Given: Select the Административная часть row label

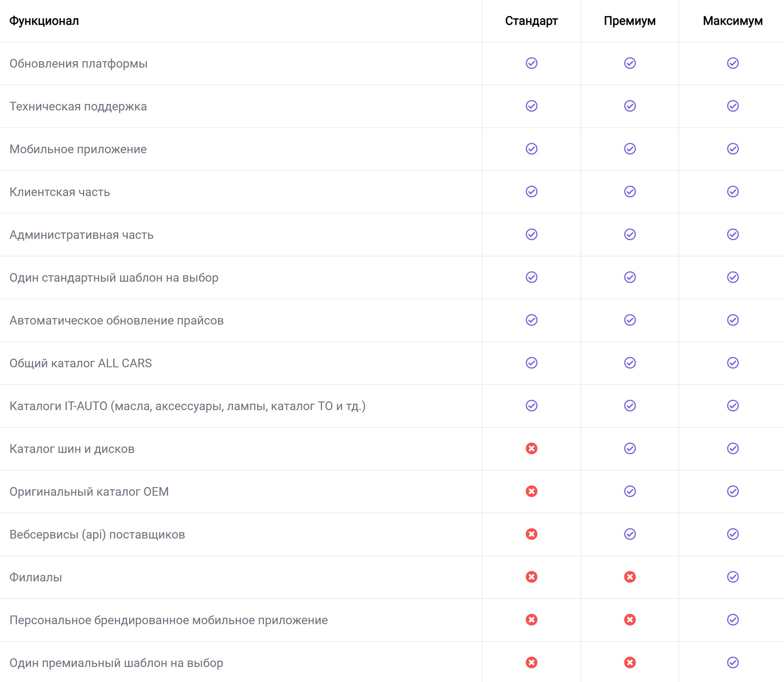Looking at the screenshot, I should 81,235.
